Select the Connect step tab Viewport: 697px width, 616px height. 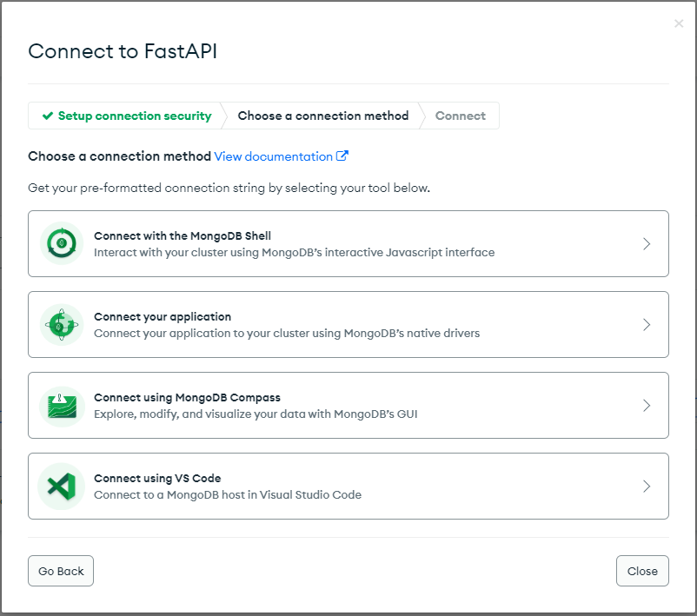[x=460, y=116]
